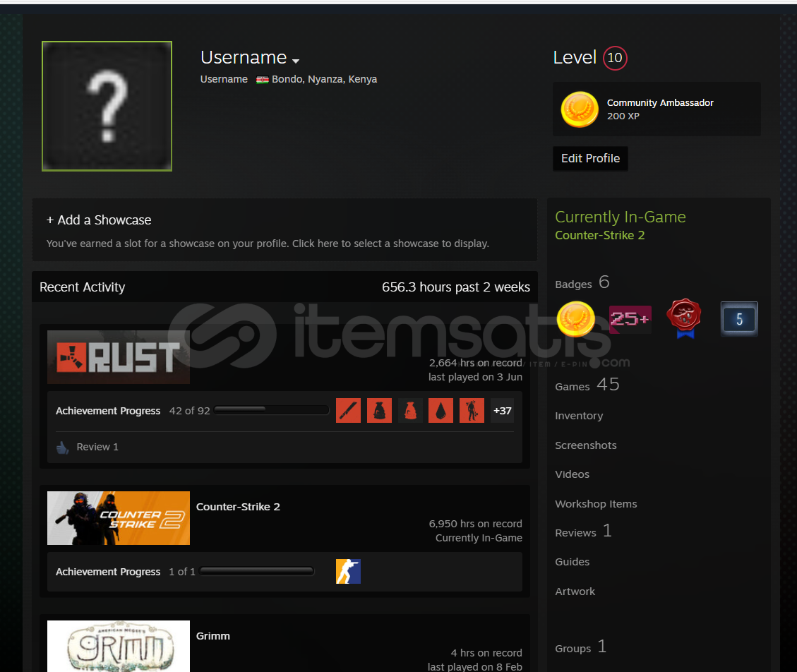Click 656.3 hours past 2 weeks text
Screen dimensions: 797x672
pyautogui.click(x=456, y=287)
